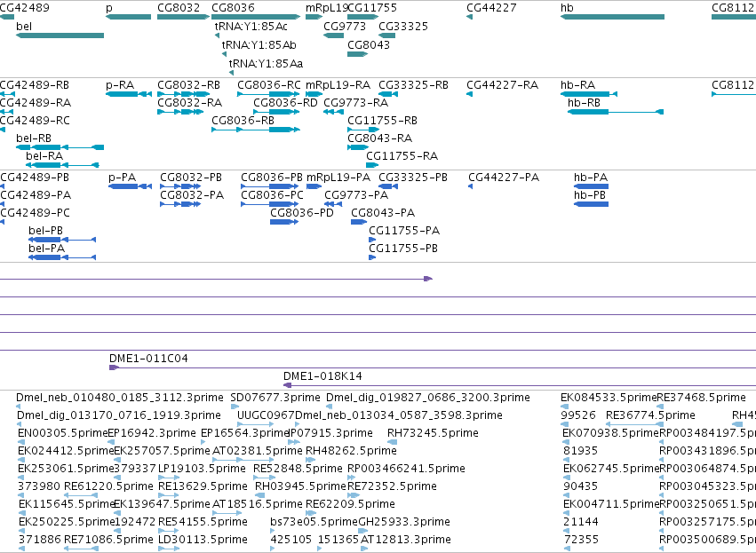Viewport: 756px width, 553px height.
Task: Select the bel-RB transcript label
Action: [x=34, y=138]
